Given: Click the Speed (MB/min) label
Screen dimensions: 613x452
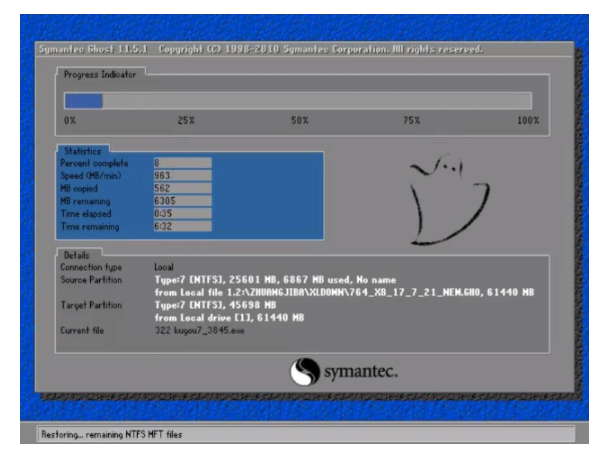Looking at the screenshot, I should (x=91, y=176).
